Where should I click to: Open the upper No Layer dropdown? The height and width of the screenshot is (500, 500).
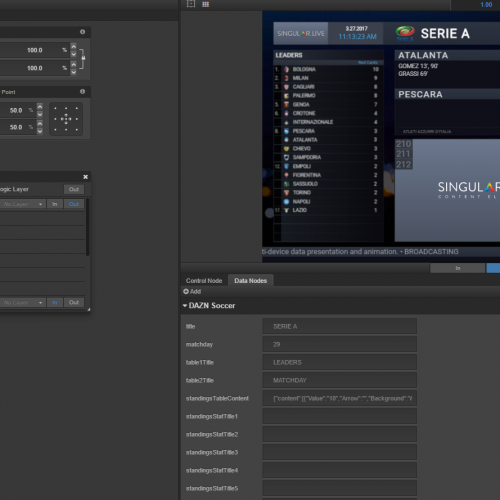(22, 204)
